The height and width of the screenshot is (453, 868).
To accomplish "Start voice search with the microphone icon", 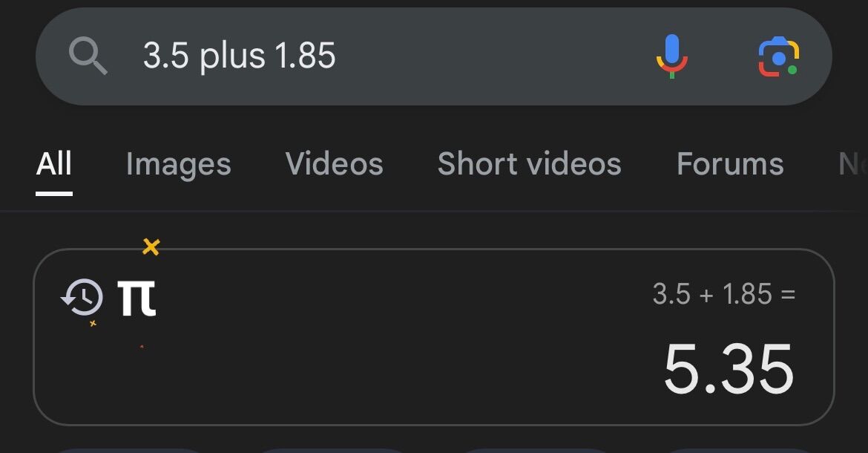I will pos(671,56).
